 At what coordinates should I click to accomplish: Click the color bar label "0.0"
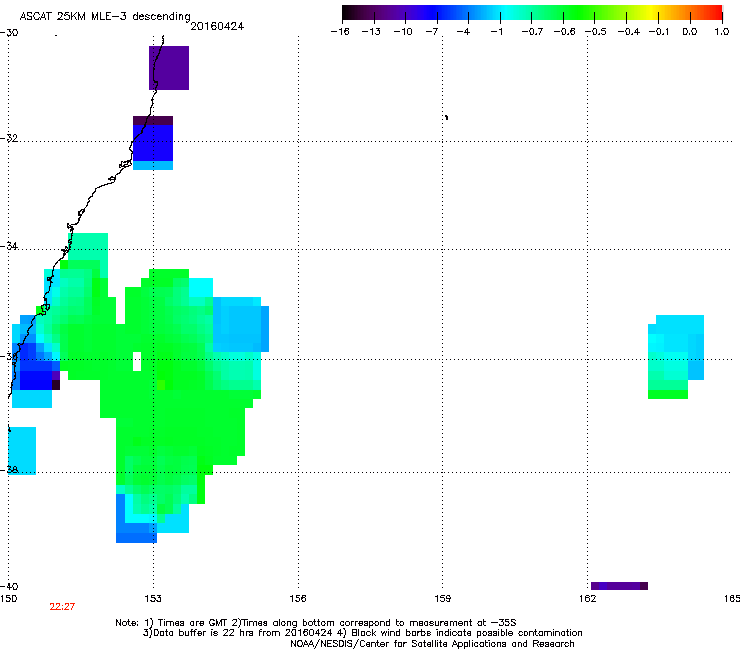pyautogui.click(x=690, y=32)
